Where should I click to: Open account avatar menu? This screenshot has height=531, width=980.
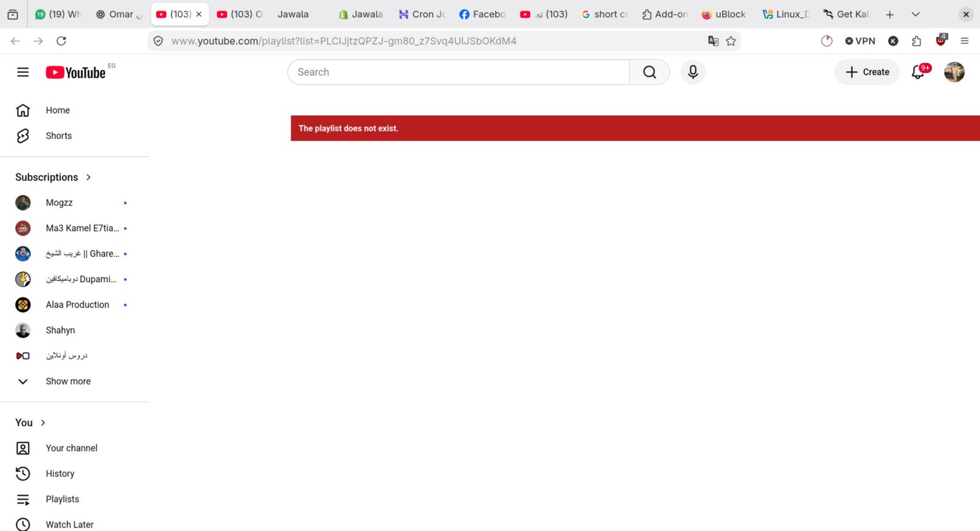(x=954, y=72)
